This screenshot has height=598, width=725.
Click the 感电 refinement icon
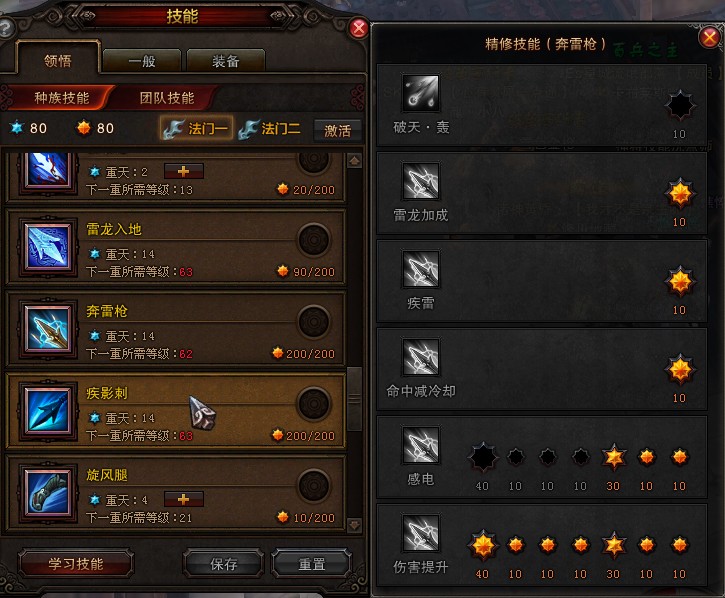pyautogui.click(x=420, y=445)
